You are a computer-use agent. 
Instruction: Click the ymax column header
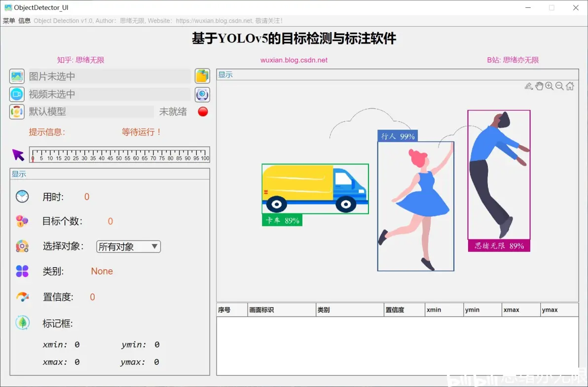tap(559, 310)
